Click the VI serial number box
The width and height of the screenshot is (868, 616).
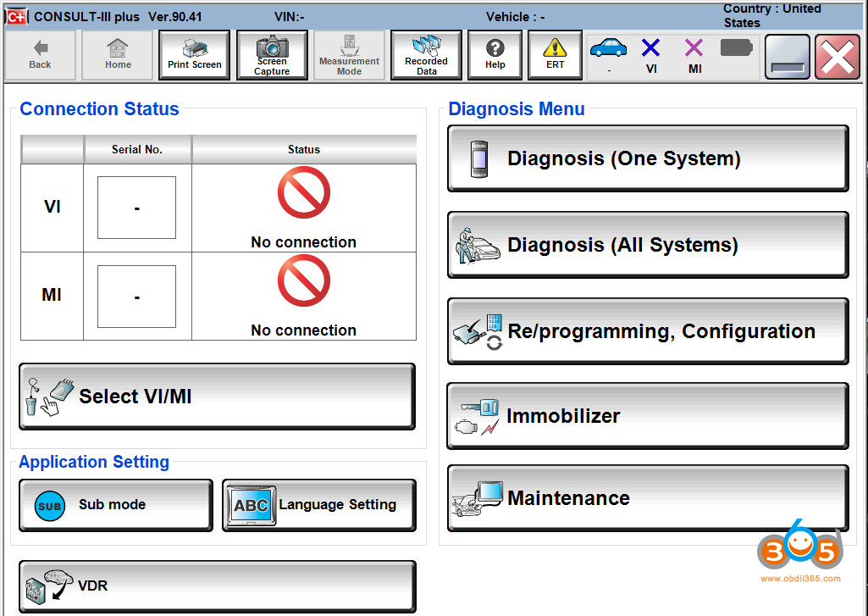point(136,208)
